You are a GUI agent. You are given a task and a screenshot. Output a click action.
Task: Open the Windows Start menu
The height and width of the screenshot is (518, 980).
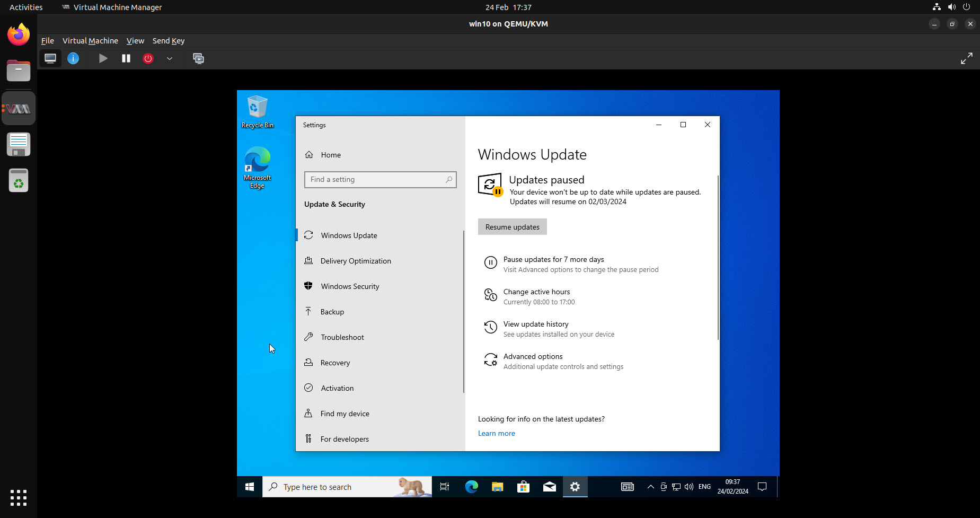(x=249, y=487)
